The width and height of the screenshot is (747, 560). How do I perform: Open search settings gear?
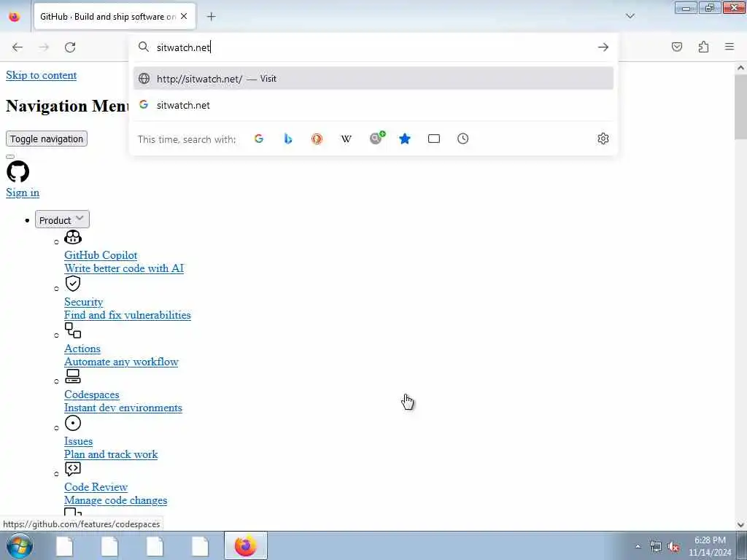(603, 139)
